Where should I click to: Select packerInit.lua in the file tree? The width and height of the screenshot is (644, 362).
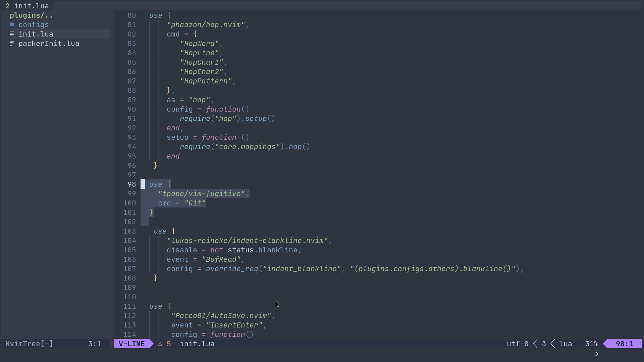(49, 43)
